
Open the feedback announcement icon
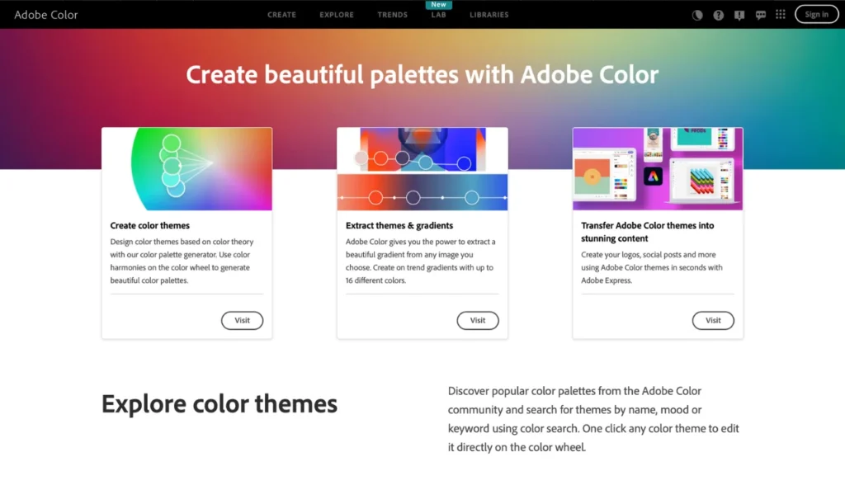coord(739,14)
